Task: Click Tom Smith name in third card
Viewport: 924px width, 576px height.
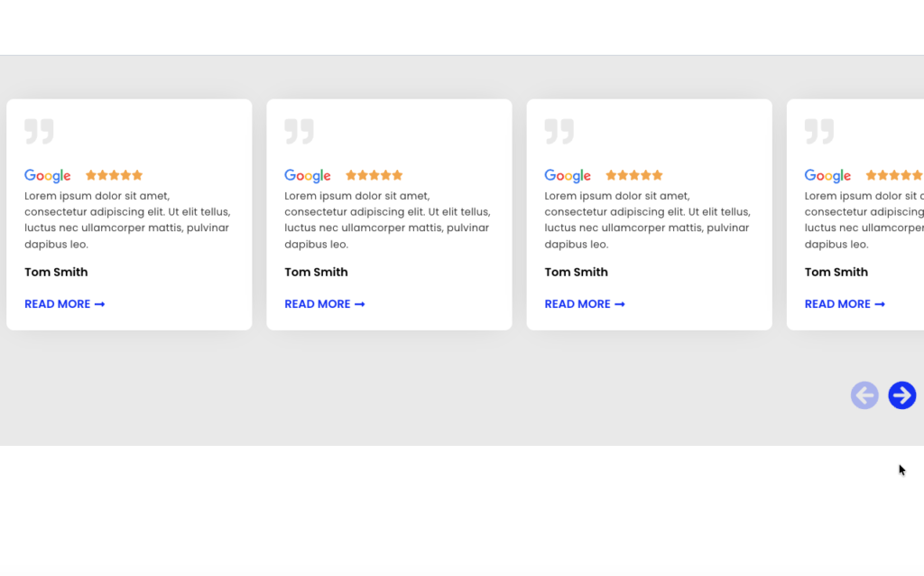Action: 576,272
